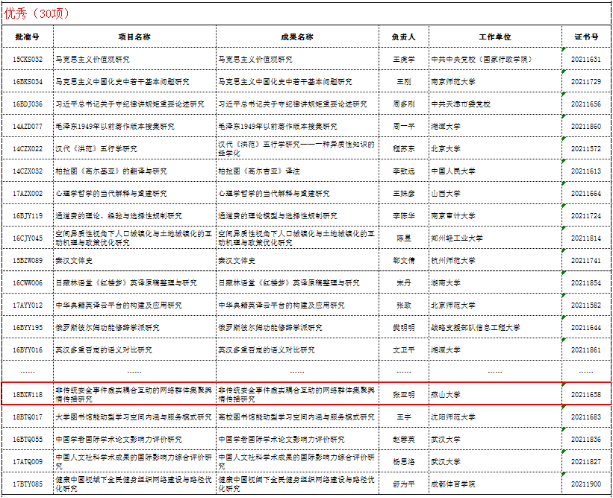
Task: Select certificate number cell 20211631
Action: coord(586,60)
